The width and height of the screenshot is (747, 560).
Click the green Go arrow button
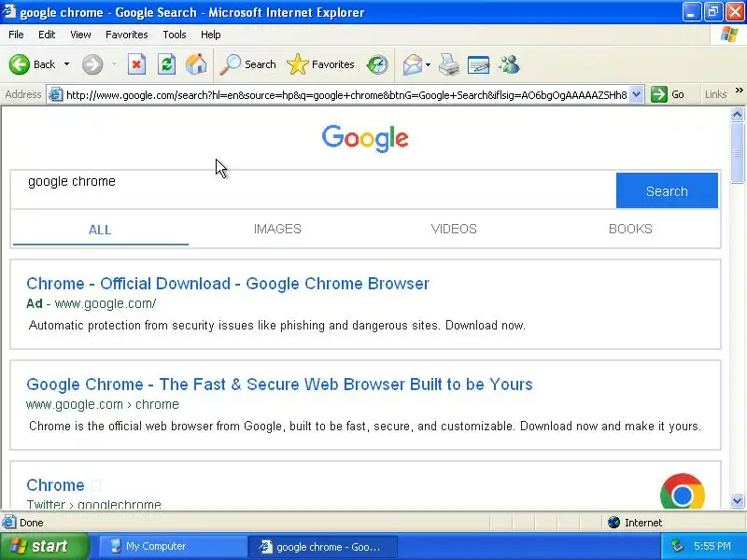click(659, 94)
